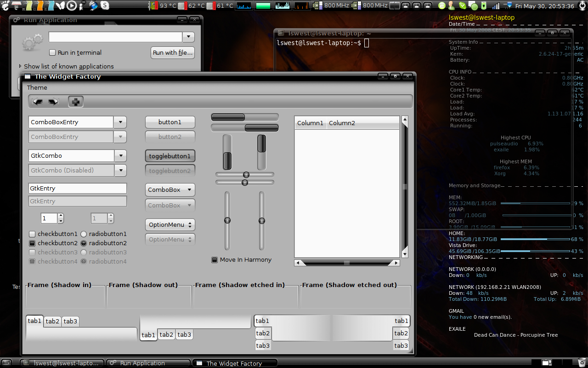Click the 93 °C temperature sensor applet

(x=163, y=6)
